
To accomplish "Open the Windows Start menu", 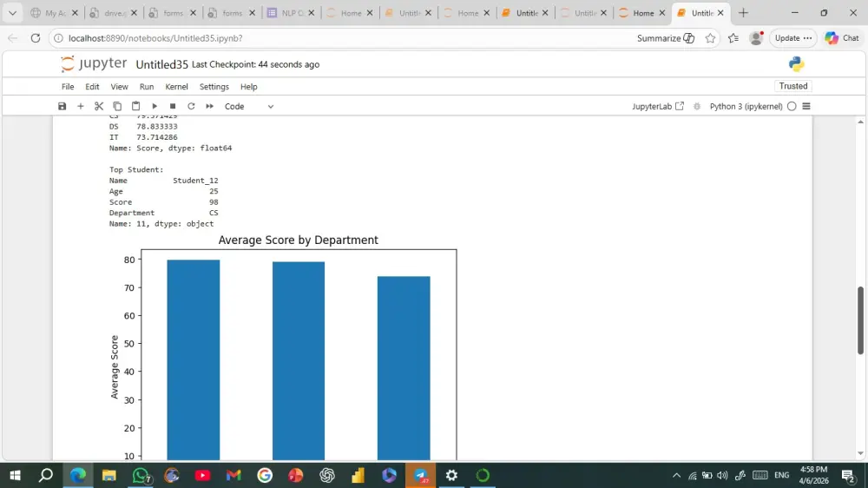I will (15, 475).
